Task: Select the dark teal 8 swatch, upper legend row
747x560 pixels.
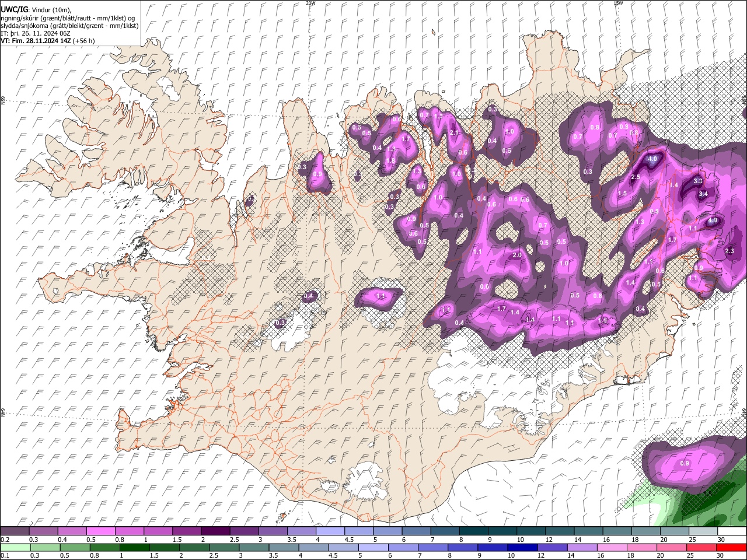Action: [x=474, y=531]
